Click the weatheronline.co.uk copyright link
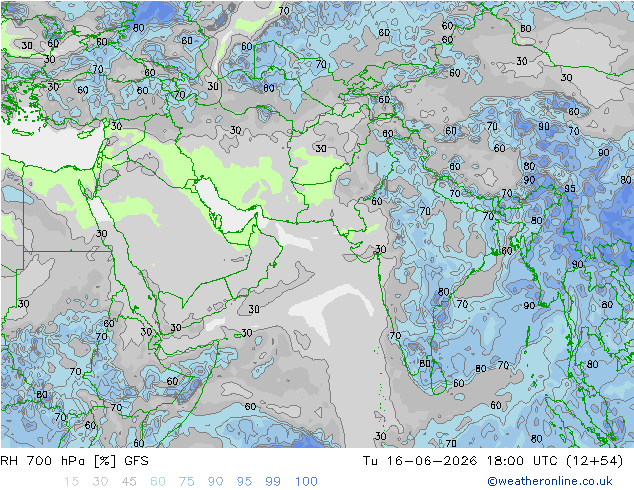This screenshot has height=490, width=634. [550, 481]
